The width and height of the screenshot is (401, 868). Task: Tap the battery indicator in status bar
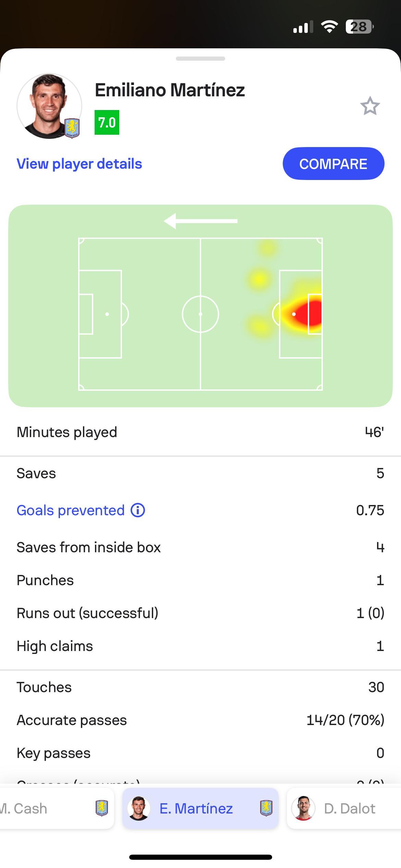click(x=360, y=26)
